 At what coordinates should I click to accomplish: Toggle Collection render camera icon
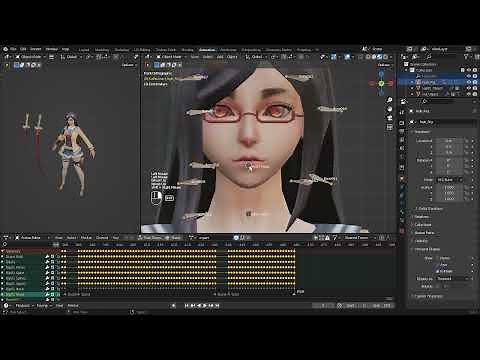pyautogui.click(x=475, y=70)
